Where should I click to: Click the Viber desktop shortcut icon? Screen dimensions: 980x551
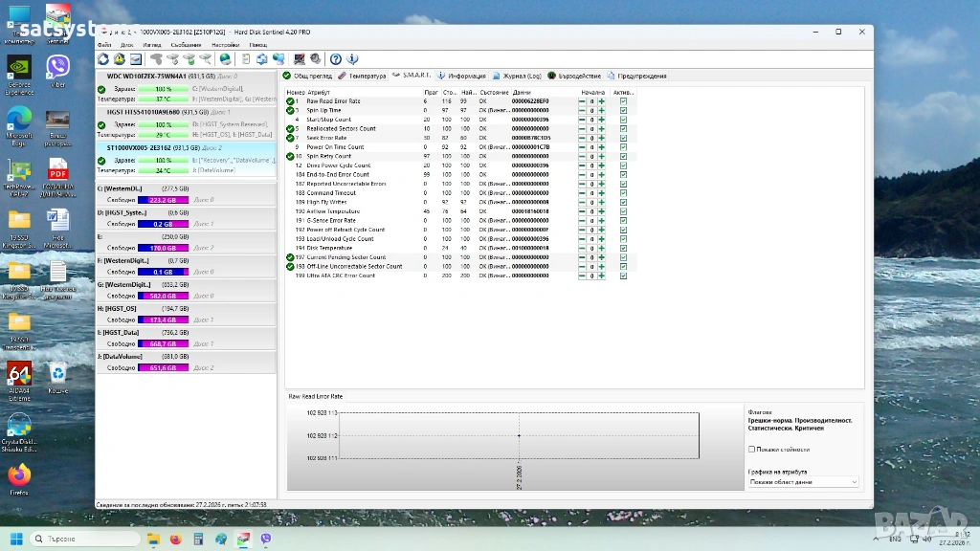pyautogui.click(x=57, y=67)
